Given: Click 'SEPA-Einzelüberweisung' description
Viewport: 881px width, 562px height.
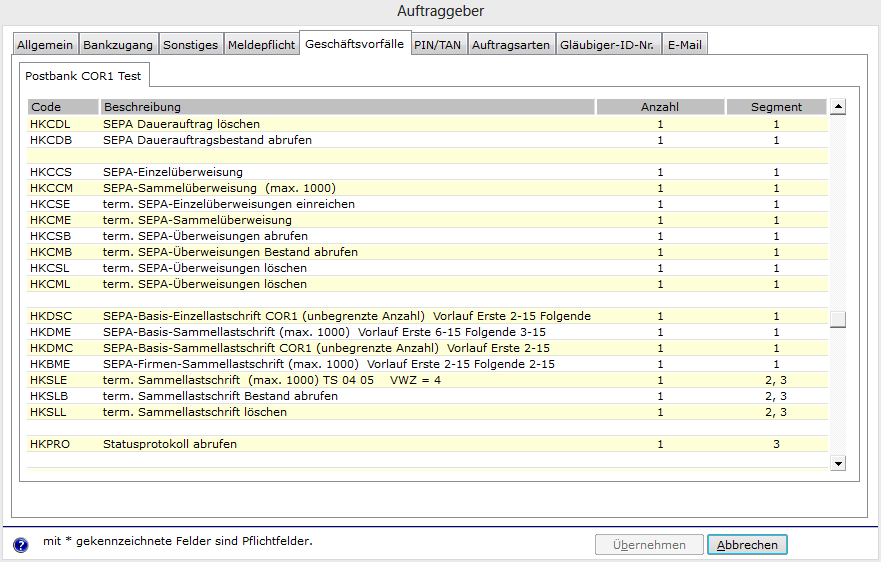Looking at the screenshot, I should 173,172.
